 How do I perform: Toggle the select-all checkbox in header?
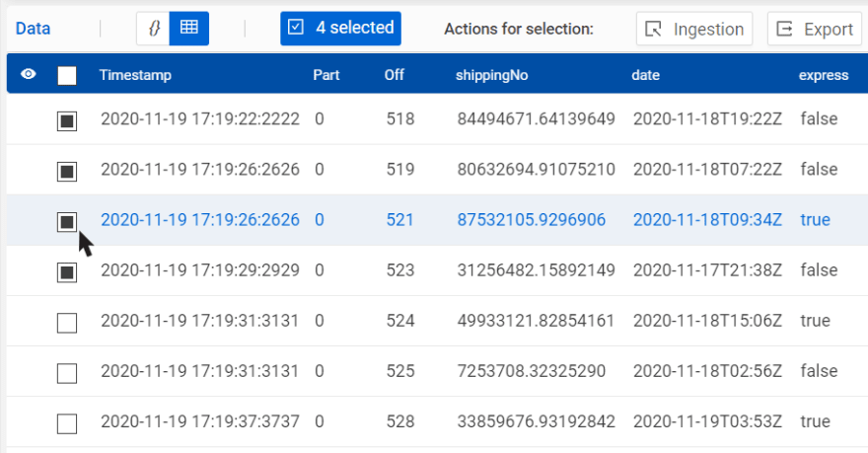click(67, 75)
